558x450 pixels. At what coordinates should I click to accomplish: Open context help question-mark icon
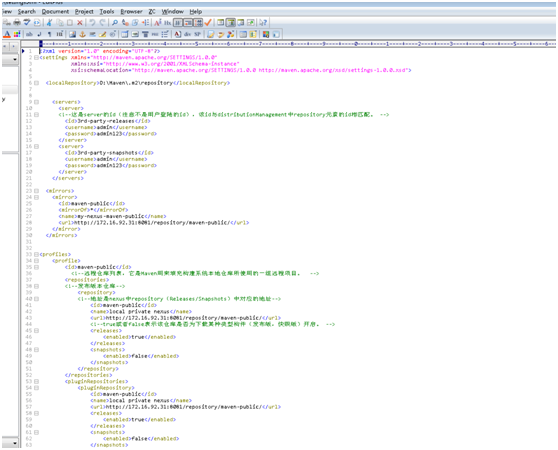(x=263, y=22)
